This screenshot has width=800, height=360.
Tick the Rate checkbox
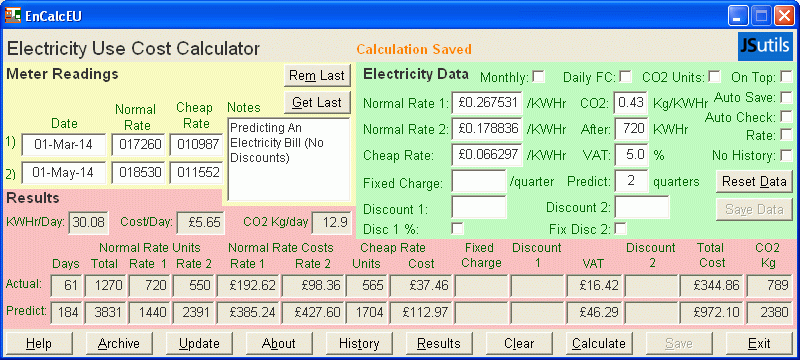tap(786, 135)
